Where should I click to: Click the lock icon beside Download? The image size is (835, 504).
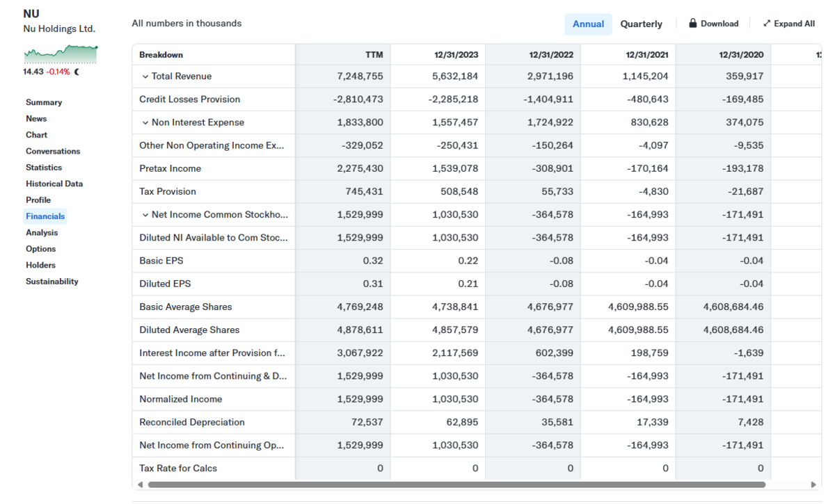tap(693, 23)
